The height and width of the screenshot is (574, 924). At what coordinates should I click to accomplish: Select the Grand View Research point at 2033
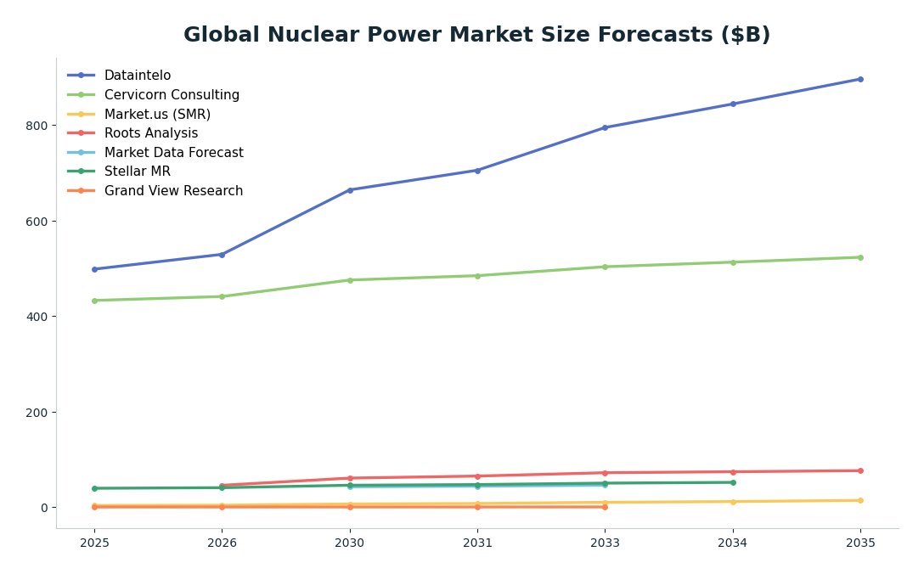(x=606, y=507)
